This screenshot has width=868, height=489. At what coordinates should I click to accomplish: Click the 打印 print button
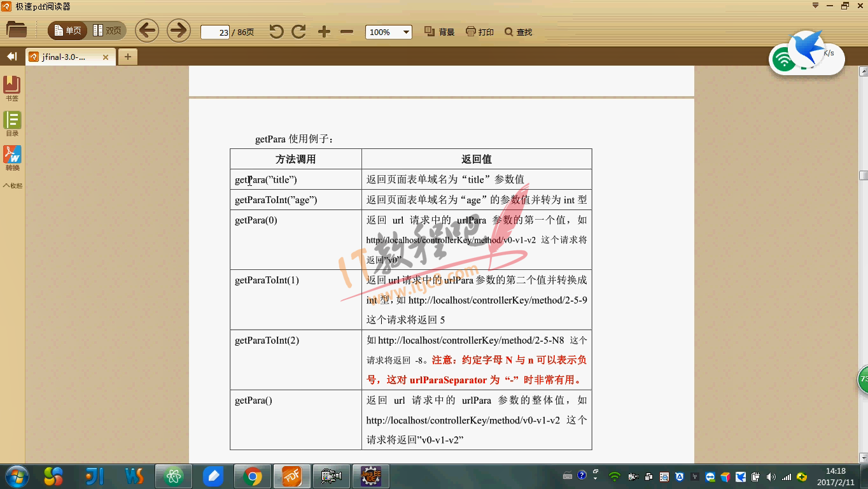(480, 32)
